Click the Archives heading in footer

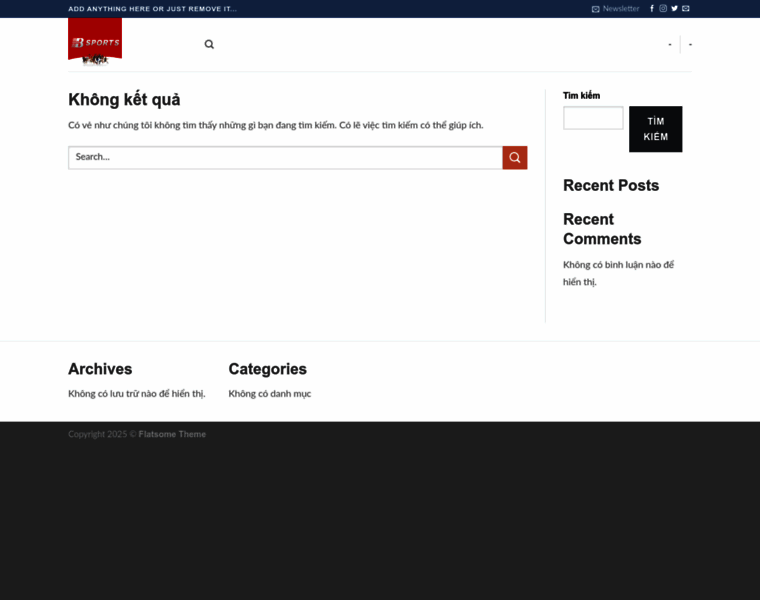tap(100, 369)
